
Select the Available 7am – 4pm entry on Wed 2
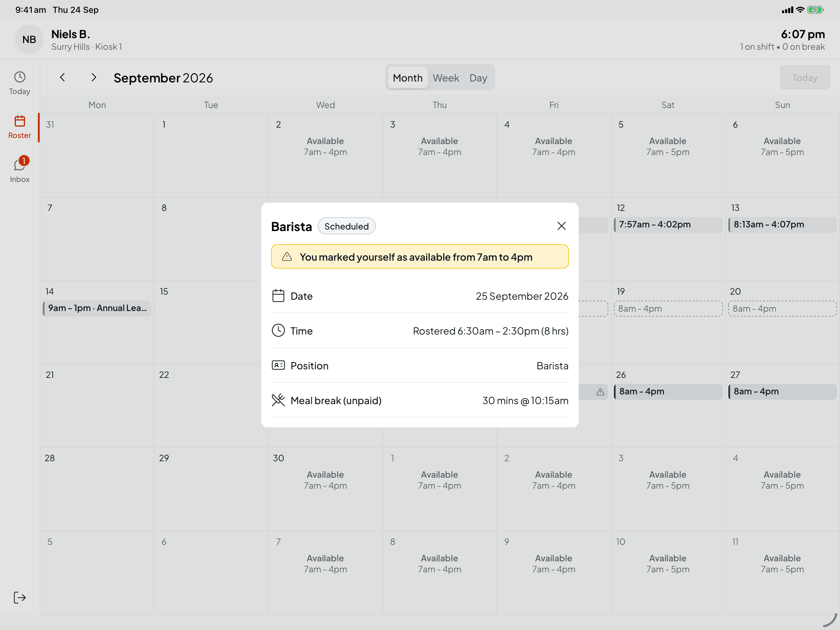coord(325,147)
